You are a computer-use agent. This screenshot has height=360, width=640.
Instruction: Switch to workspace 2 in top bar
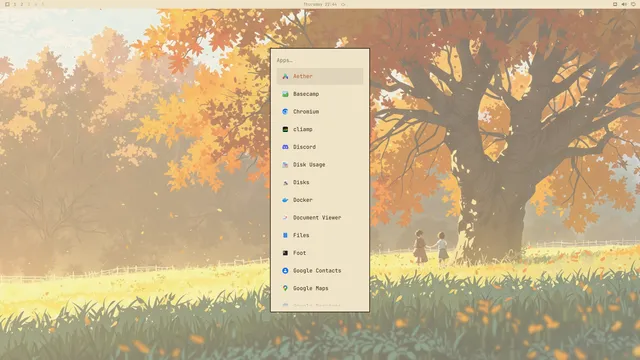coord(22,4)
